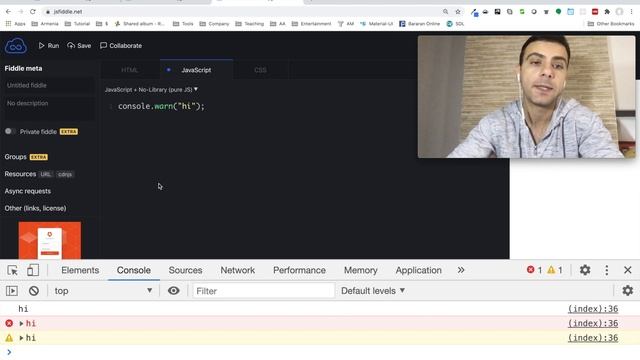Open the Entertainment bookmarks folder
This screenshot has height=360, width=640.
pyautogui.click(x=311, y=24)
